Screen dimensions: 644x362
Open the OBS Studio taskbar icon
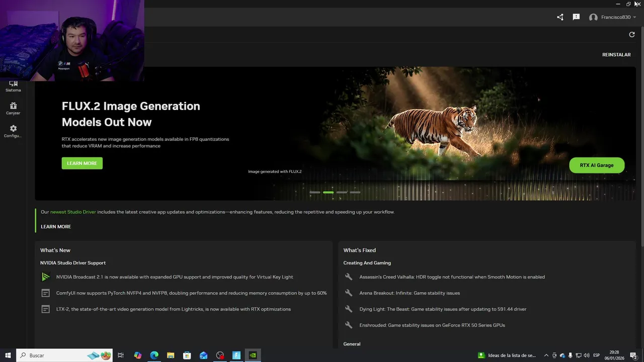click(220, 355)
